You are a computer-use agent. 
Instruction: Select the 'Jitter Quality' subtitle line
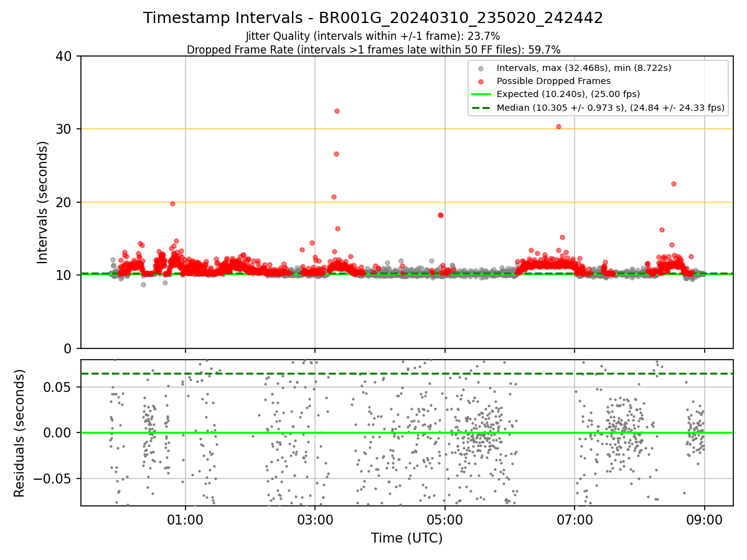[373, 36]
